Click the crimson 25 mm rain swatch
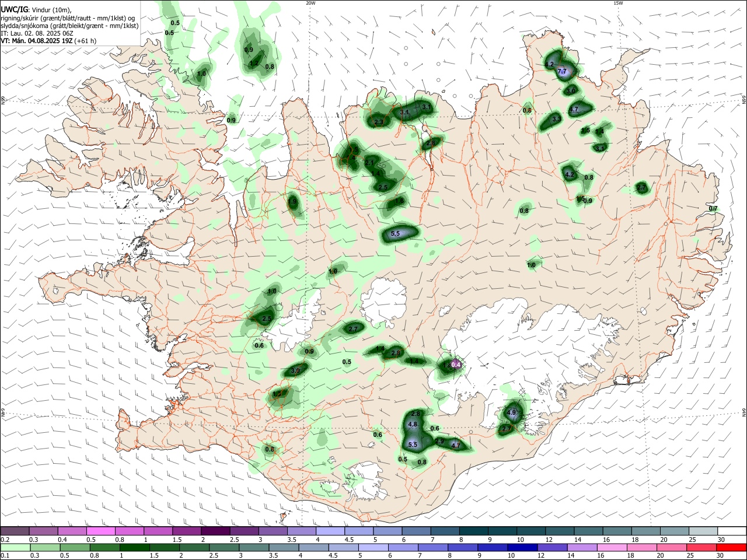This screenshot has height=560, width=747. 701,547
